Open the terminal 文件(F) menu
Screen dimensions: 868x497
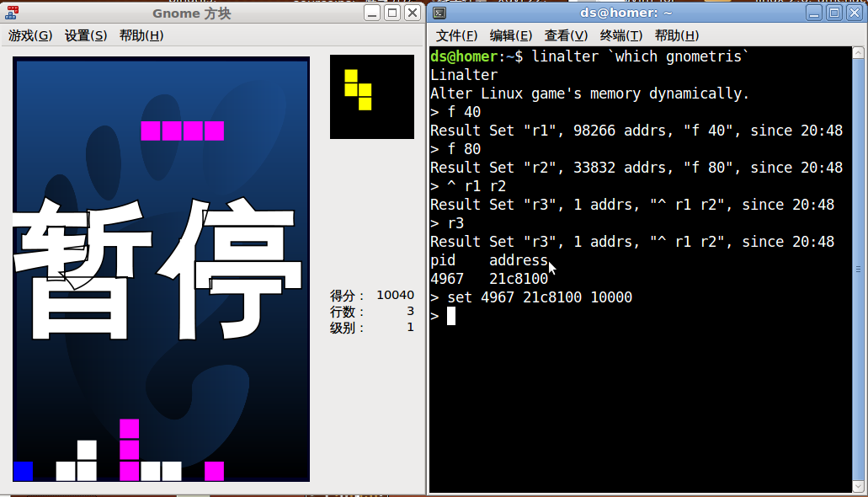click(x=456, y=36)
